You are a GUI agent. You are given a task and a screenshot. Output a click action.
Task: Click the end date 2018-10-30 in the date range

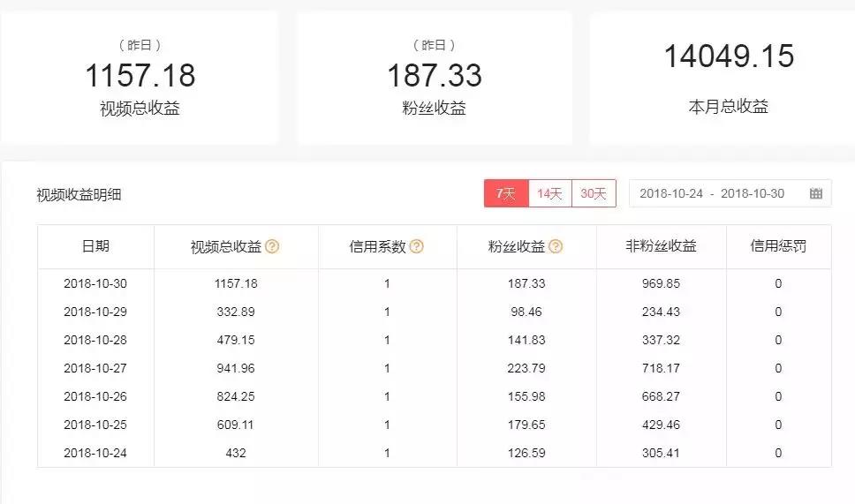pos(753,194)
